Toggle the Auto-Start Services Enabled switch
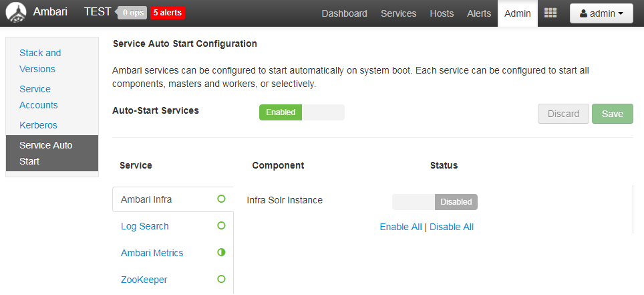The width and height of the screenshot is (644, 295). (302, 112)
